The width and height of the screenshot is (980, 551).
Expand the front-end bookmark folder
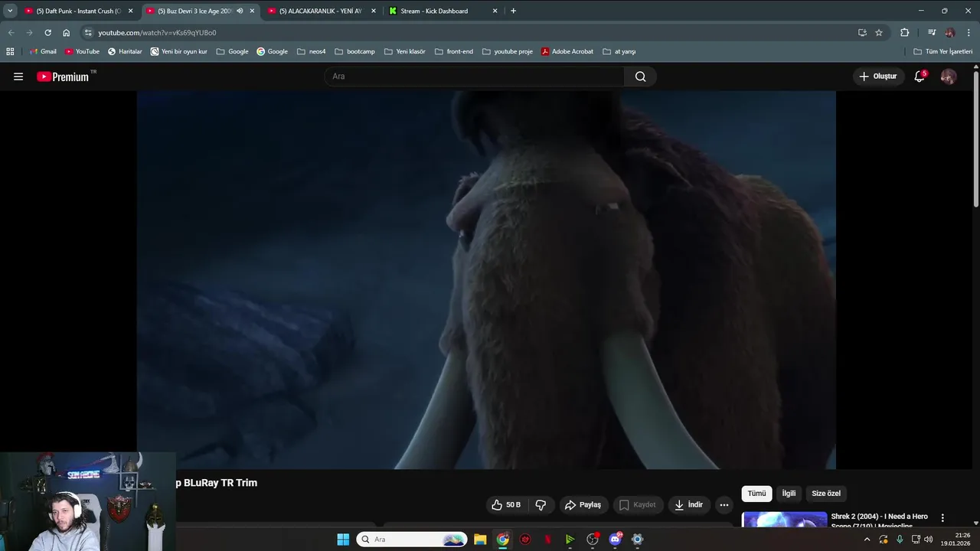[x=454, y=51]
